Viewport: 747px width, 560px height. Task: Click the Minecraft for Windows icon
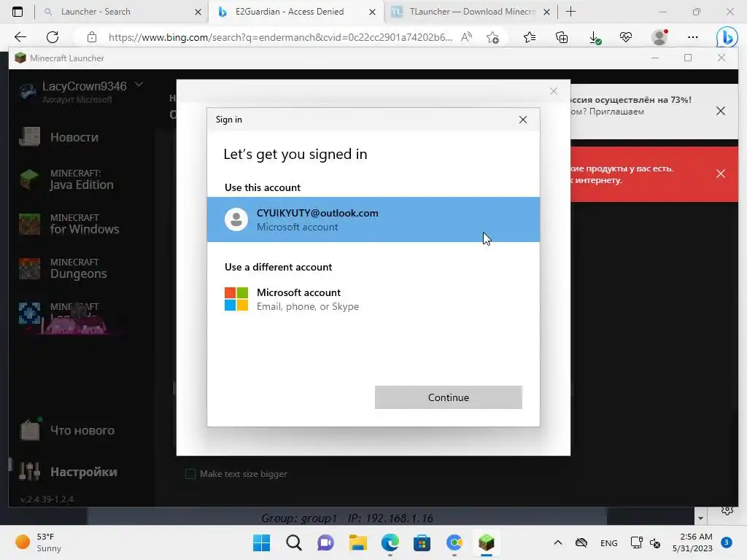pyautogui.click(x=29, y=224)
